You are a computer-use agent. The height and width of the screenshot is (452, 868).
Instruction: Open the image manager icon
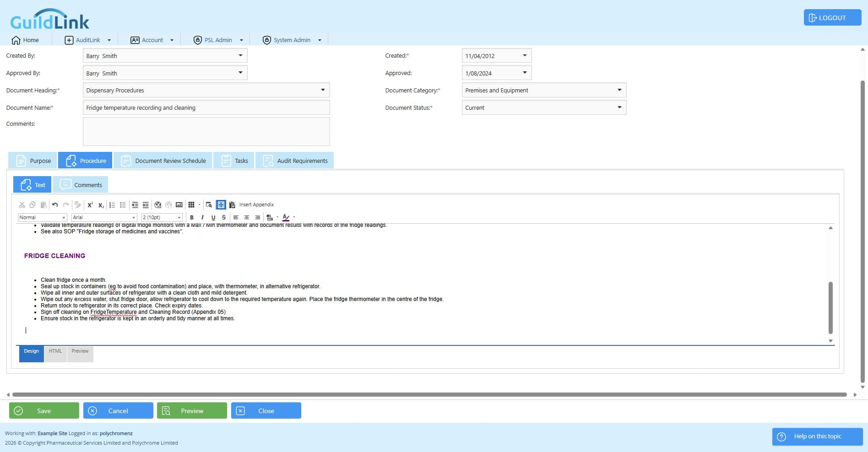[x=179, y=205]
